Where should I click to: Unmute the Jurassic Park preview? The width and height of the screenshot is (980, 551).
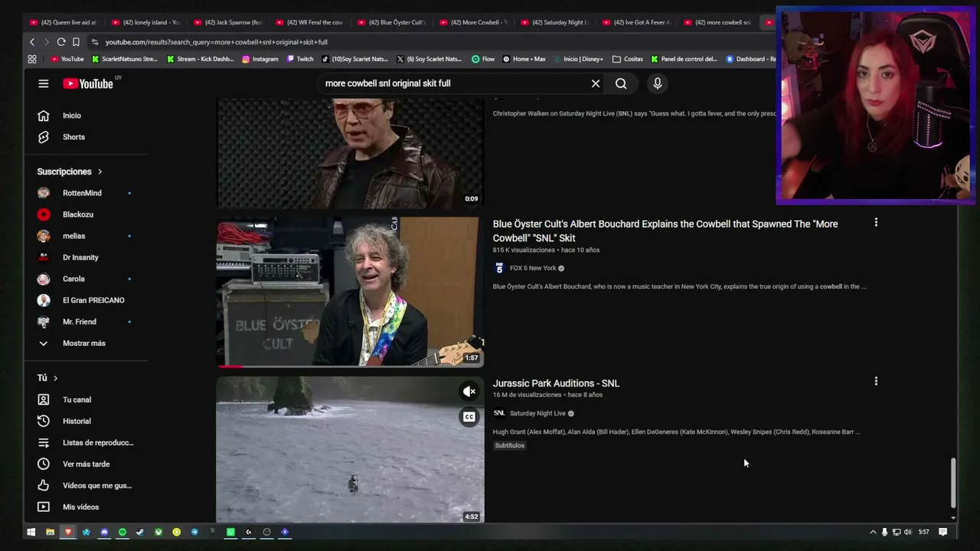tap(469, 391)
